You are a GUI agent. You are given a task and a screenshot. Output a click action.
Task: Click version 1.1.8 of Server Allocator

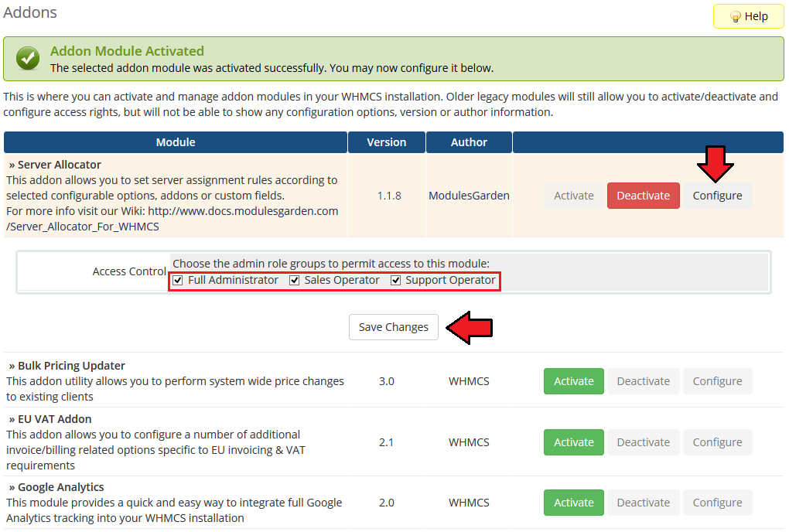pos(389,196)
